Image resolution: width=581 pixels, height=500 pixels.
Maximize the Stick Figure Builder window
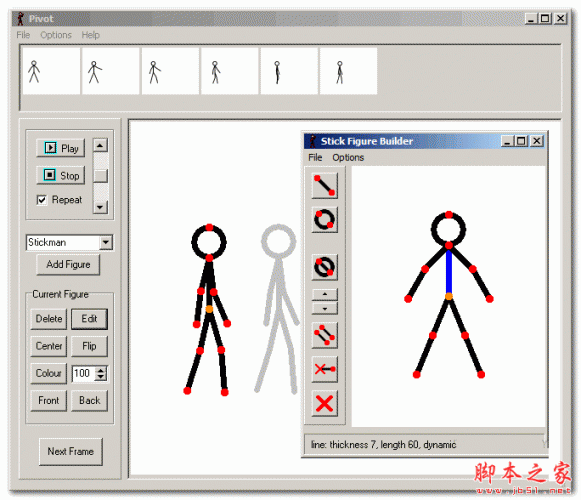coord(521,141)
